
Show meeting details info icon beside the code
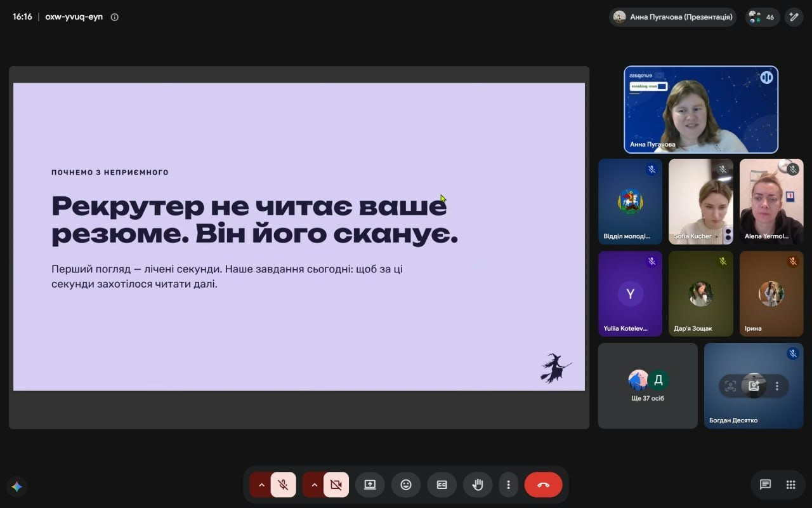[x=115, y=17]
